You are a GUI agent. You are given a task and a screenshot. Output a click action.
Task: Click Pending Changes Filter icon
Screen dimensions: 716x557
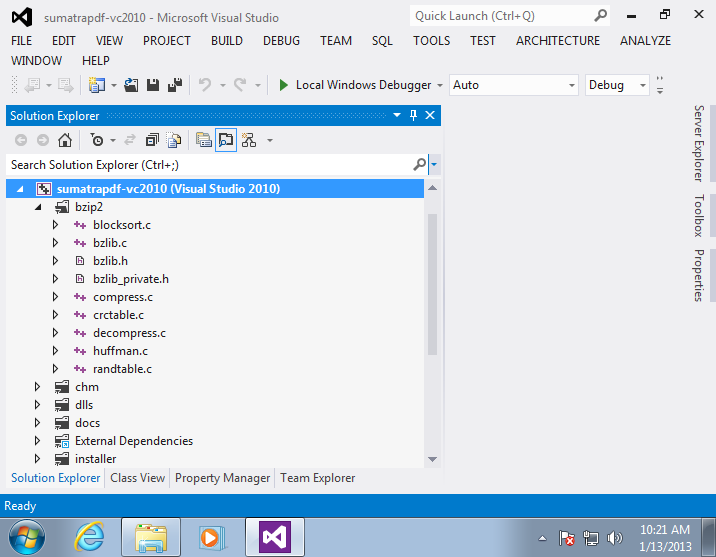tap(97, 140)
